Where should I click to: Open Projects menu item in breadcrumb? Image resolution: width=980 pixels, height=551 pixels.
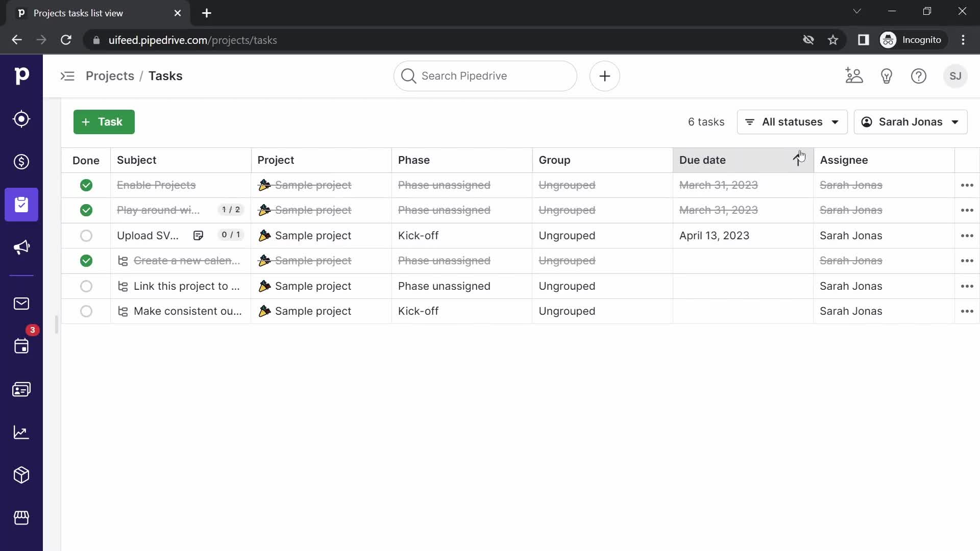110,76
